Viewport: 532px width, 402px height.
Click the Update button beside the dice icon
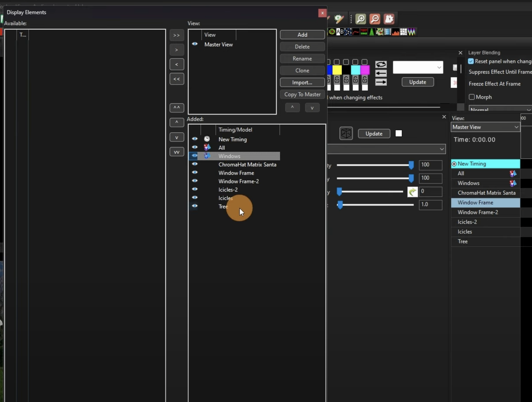[374, 134]
